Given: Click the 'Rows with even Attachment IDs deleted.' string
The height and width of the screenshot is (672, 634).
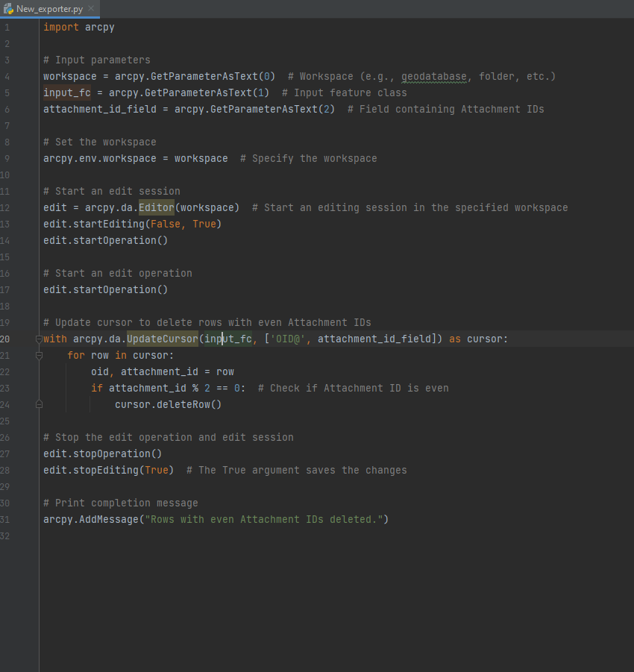Looking at the screenshot, I should 264,519.
